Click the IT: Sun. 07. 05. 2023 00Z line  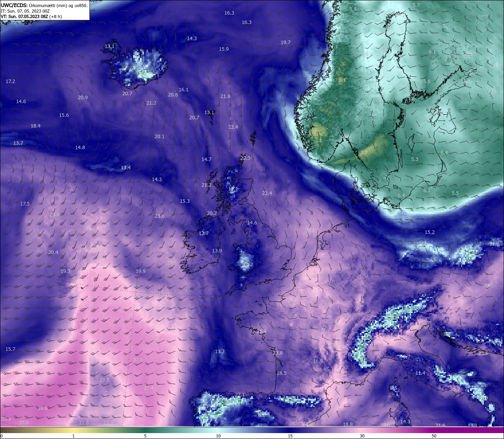point(25,11)
